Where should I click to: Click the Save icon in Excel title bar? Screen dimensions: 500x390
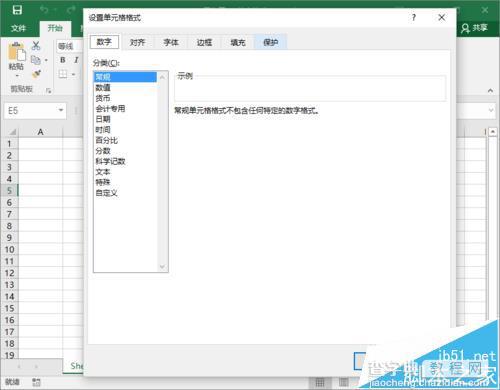click(x=17, y=10)
